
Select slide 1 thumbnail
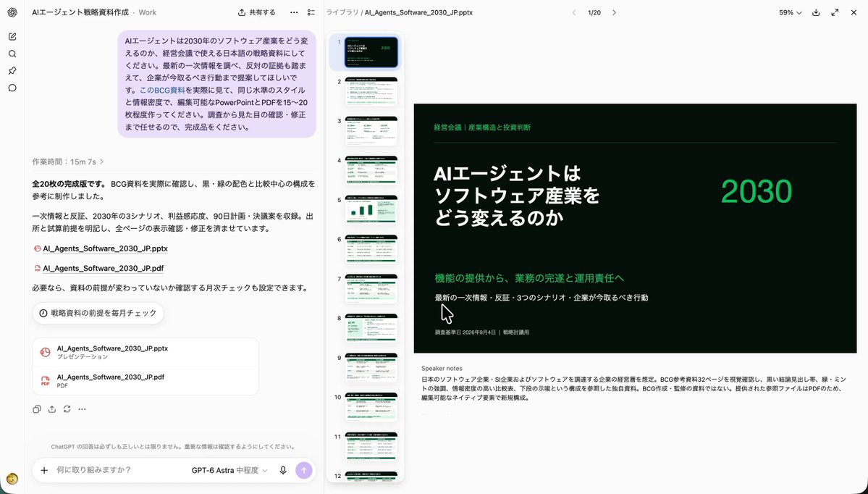click(371, 52)
